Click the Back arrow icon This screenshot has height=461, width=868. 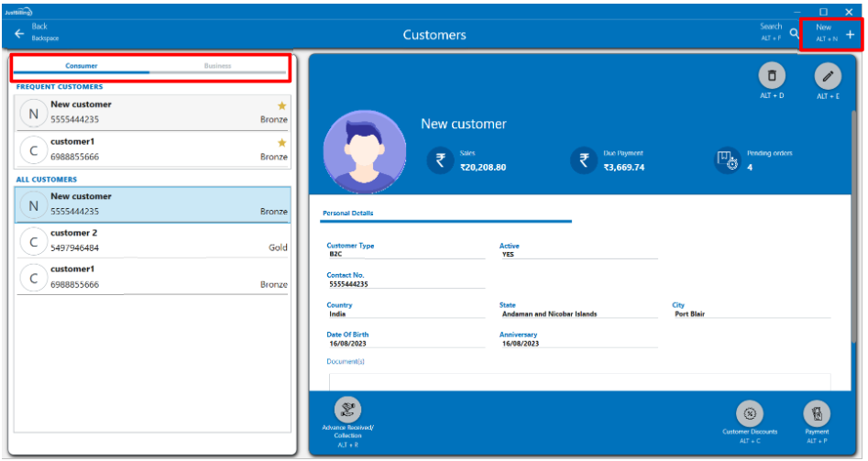click(19, 33)
